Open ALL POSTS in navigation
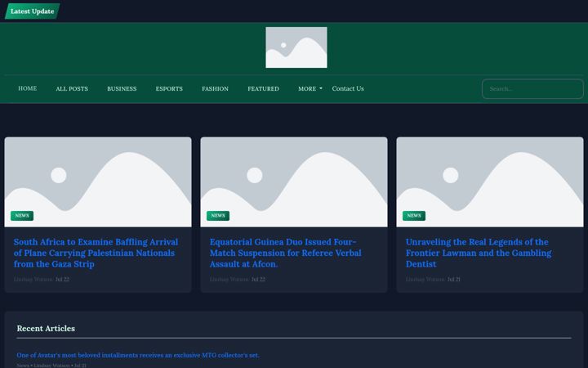This screenshot has width=588, height=368. [x=72, y=88]
